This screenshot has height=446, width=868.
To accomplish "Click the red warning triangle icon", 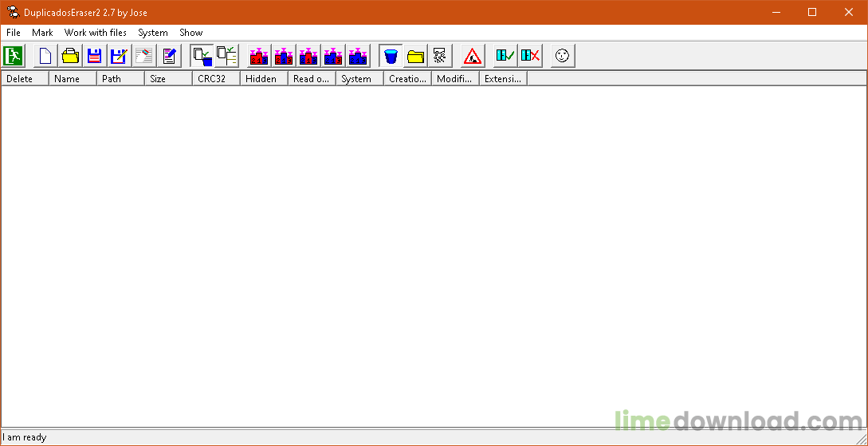I will click(473, 56).
